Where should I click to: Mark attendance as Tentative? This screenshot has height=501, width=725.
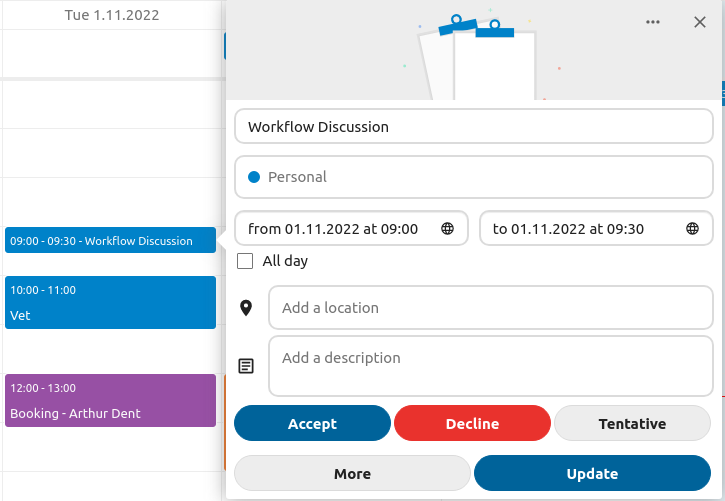pyautogui.click(x=632, y=424)
